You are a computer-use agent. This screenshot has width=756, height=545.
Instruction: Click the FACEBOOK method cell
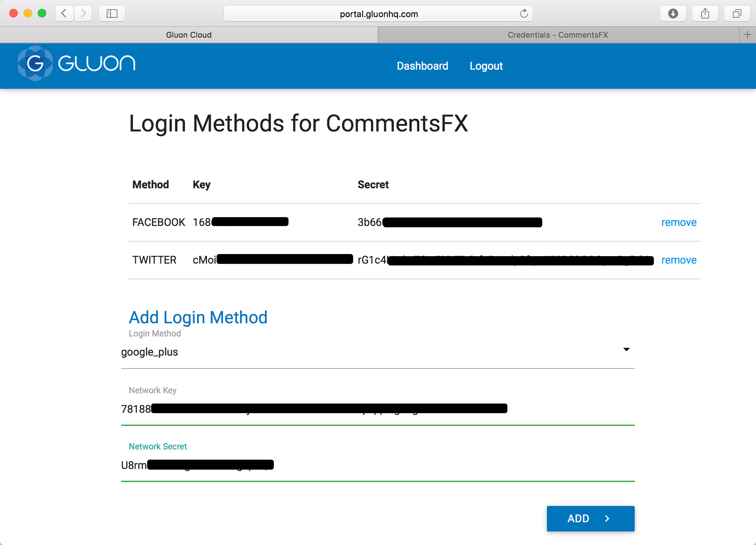pos(159,222)
